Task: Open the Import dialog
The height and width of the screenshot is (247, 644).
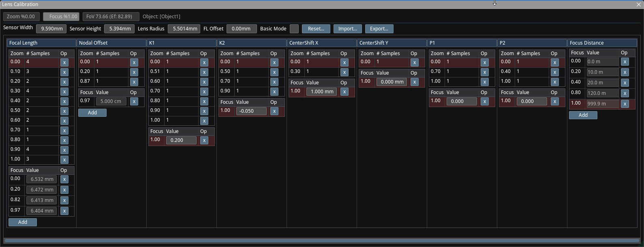Action: coord(347,29)
